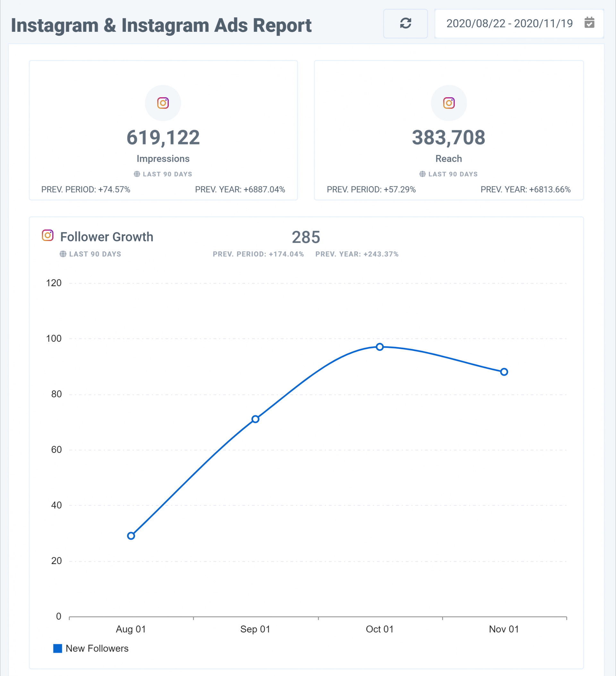Image resolution: width=616 pixels, height=676 pixels.
Task: Click the globe icon under Follower Growth
Action: point(63,254)
